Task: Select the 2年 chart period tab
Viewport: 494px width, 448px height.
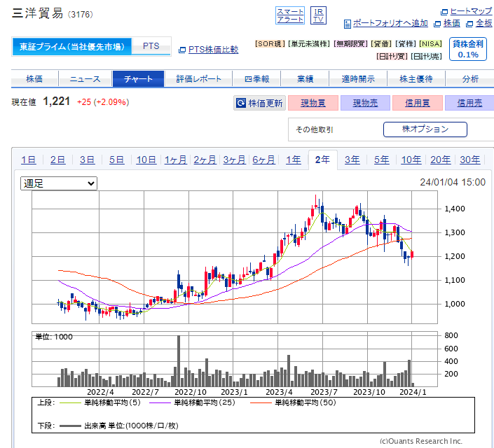Action: coord(322,160)
